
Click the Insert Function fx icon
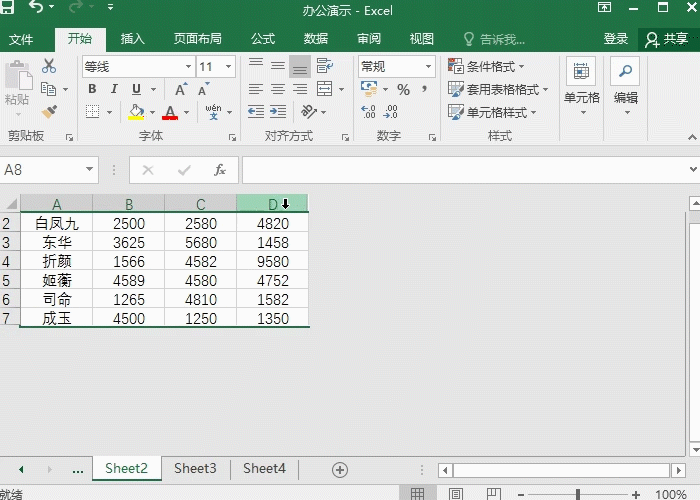tap(220, 170)
